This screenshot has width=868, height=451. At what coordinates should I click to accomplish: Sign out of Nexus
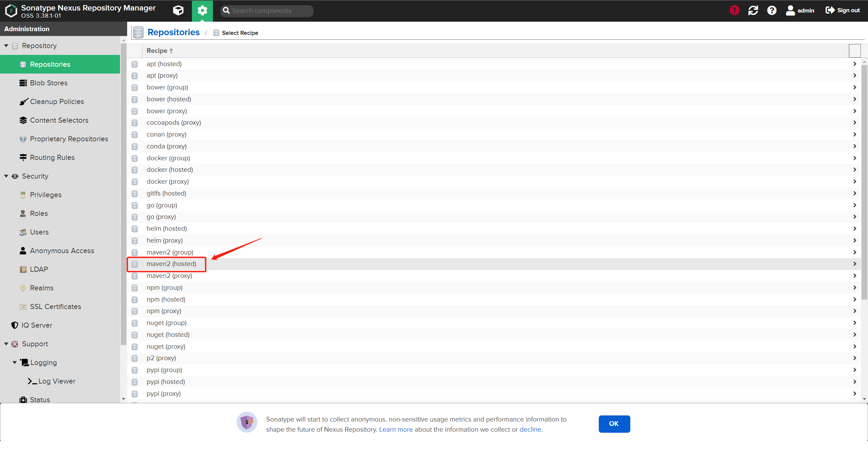[843, 11]
